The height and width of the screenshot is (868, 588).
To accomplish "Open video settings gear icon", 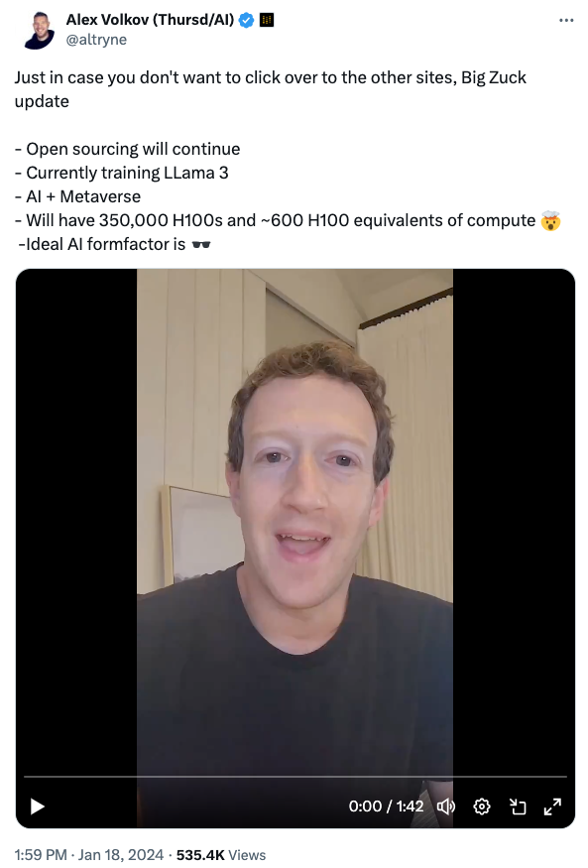I will pyautogui.click(x=482, y=806).
